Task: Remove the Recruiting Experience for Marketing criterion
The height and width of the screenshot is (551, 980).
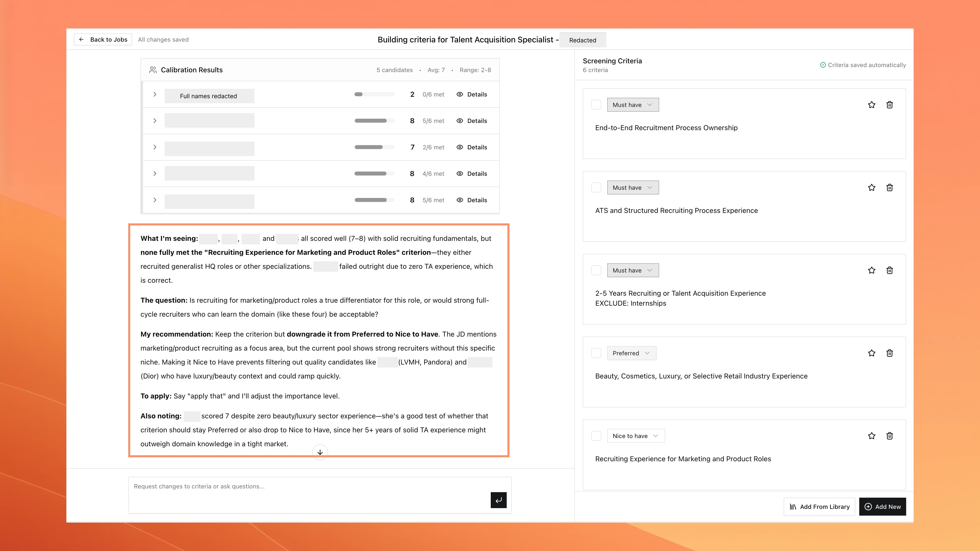Action: (x=890, y=436)
